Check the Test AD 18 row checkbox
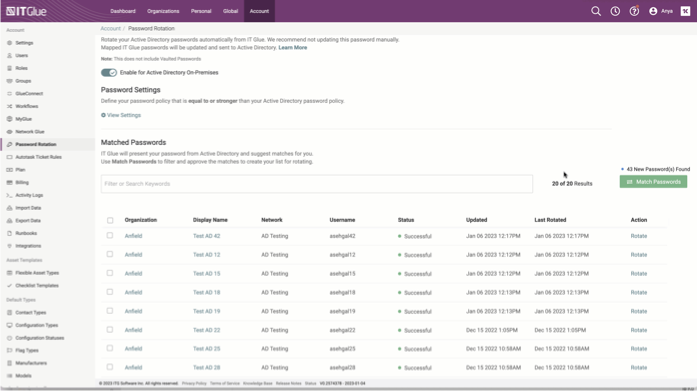 (110, 292)
